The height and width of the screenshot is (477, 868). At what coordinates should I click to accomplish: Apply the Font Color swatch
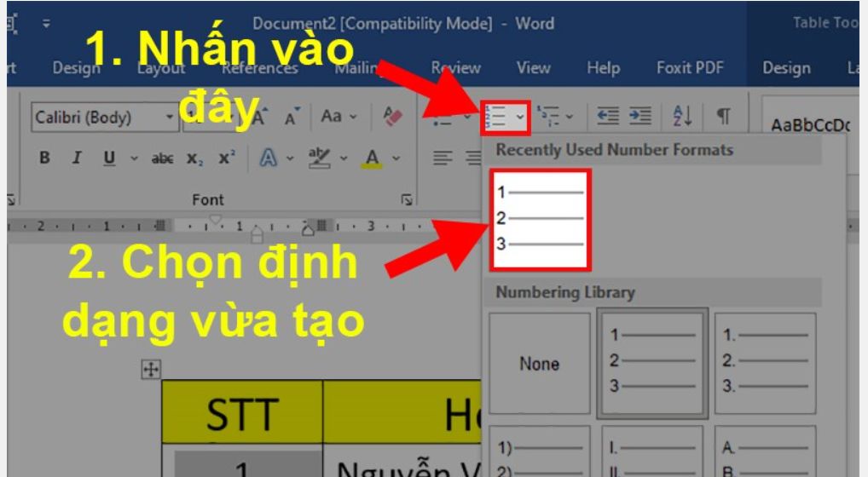[x=373, y=158]
